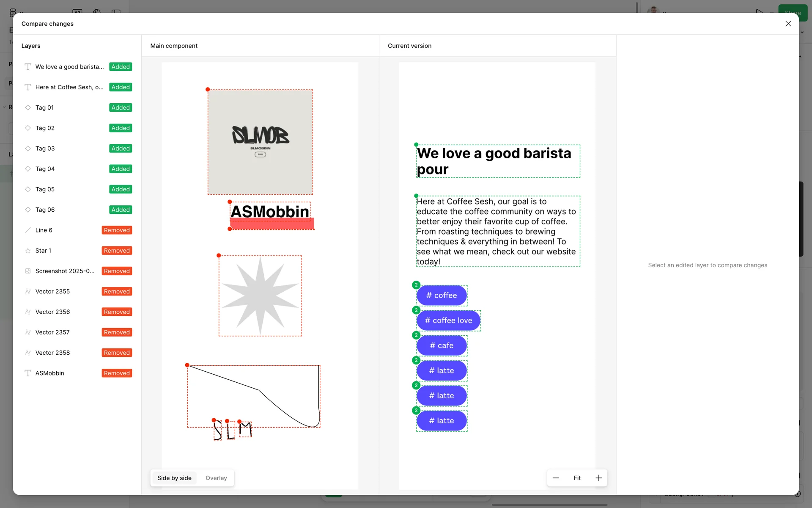Click Removed badge on Vector 2357

[x=117, y=332]
